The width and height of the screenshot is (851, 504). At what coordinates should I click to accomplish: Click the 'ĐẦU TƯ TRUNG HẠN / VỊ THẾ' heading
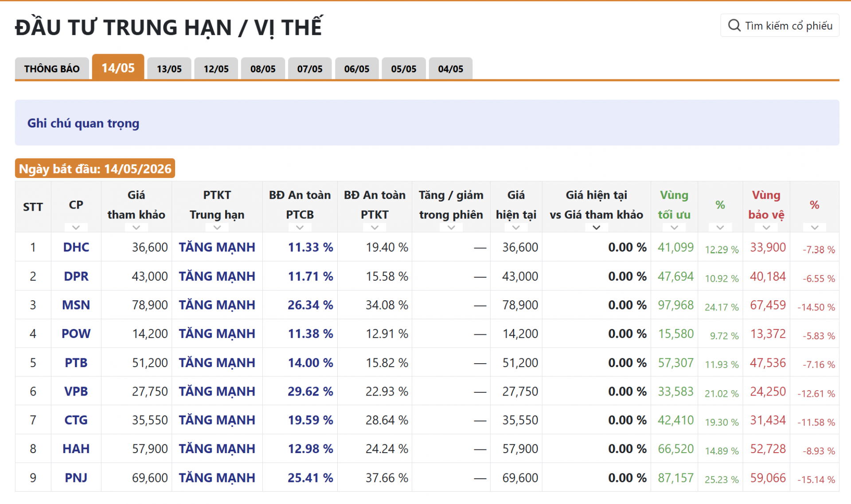(169, 27)
